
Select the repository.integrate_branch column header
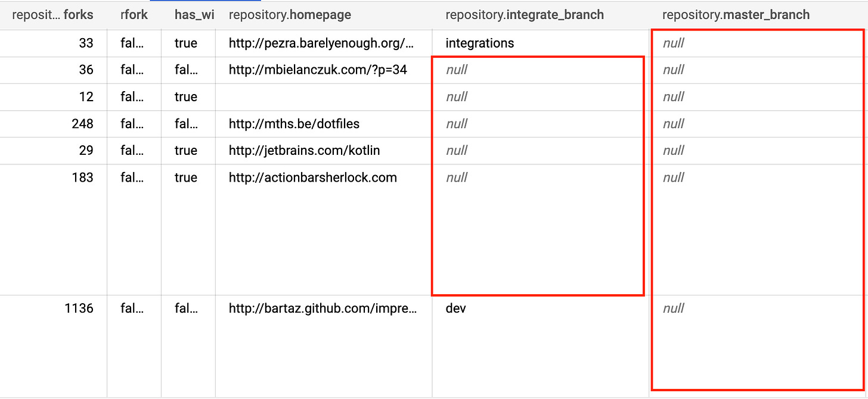click(x=525, y=15)
